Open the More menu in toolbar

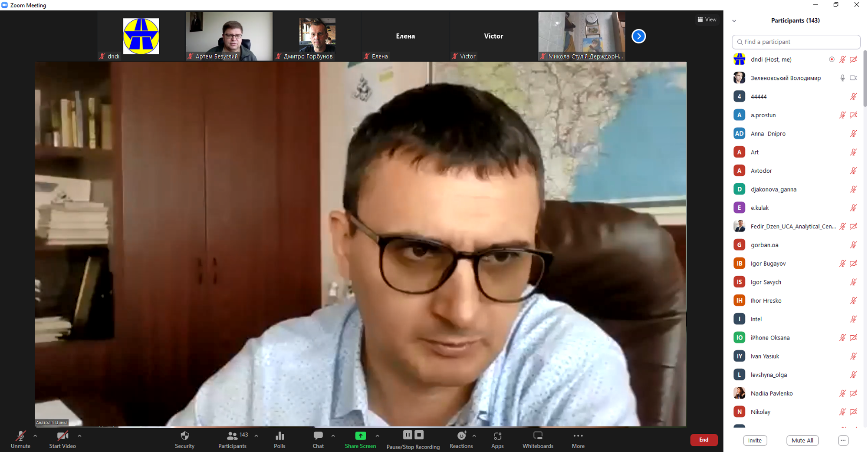click(x=578, y=436)
